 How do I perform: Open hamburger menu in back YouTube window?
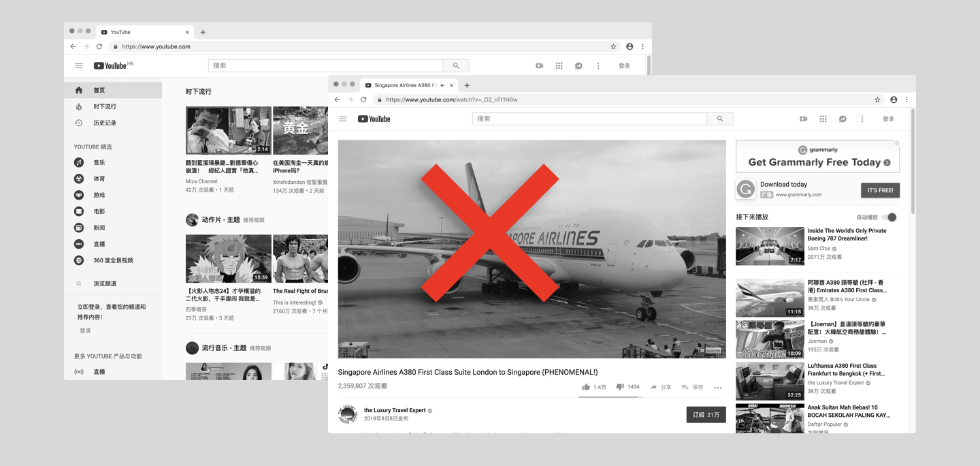click(x=79, y=65)
